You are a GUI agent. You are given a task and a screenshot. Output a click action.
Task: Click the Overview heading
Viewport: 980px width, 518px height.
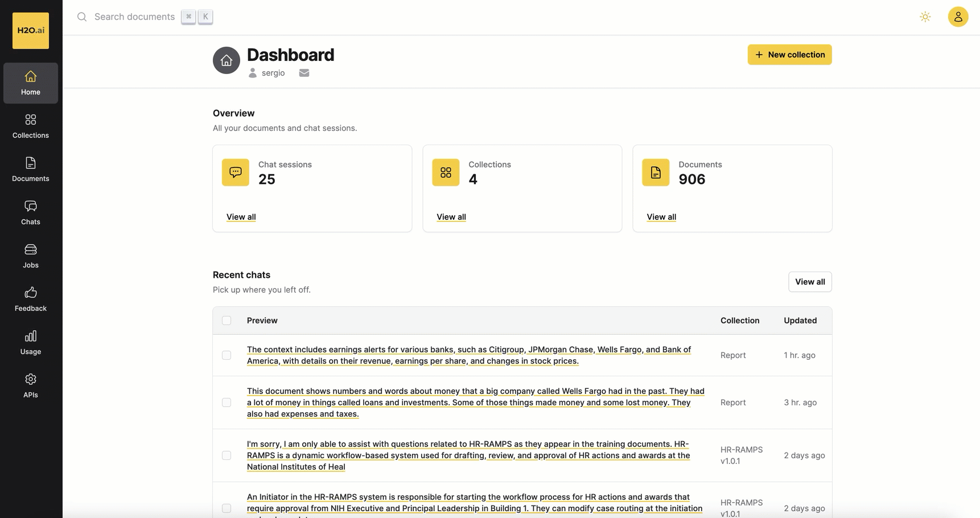tap(234, 113)
